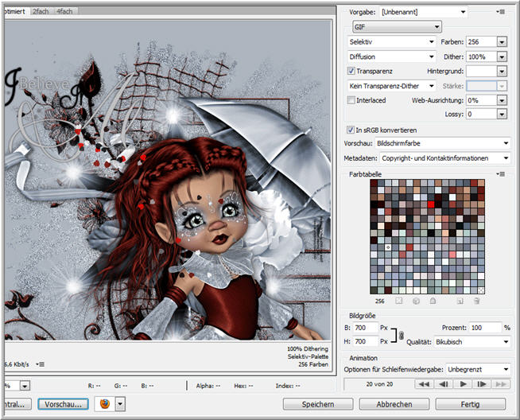The width and height of the screenshot is (520, 420).
Task: Click the partially visible Device Central button
Action: (x=18, y=404)
